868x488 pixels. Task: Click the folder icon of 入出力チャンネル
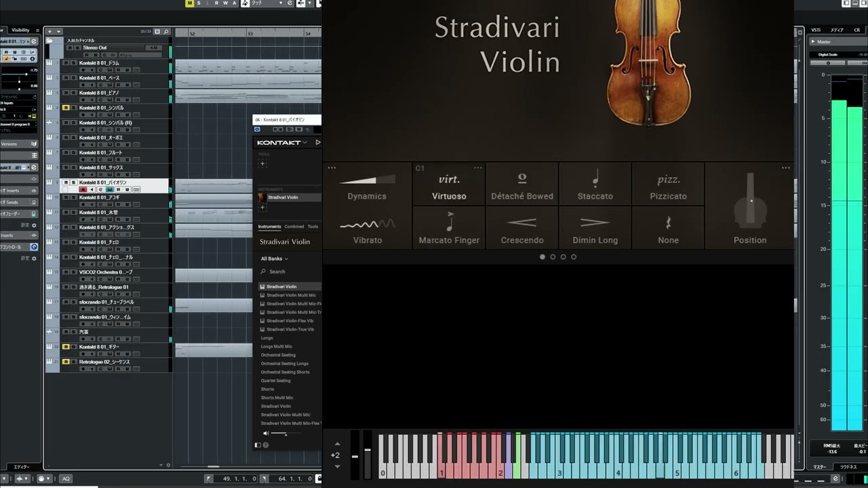[50, 41]
